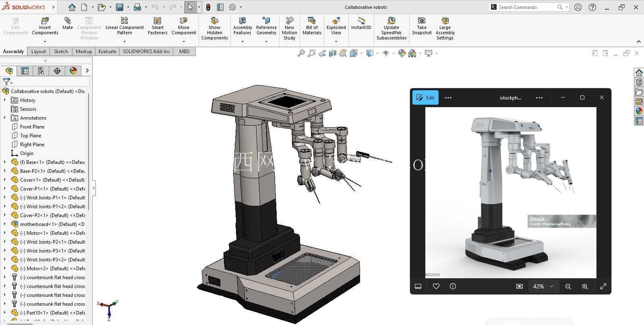Select Move Component tool

(x=184, y=26)
